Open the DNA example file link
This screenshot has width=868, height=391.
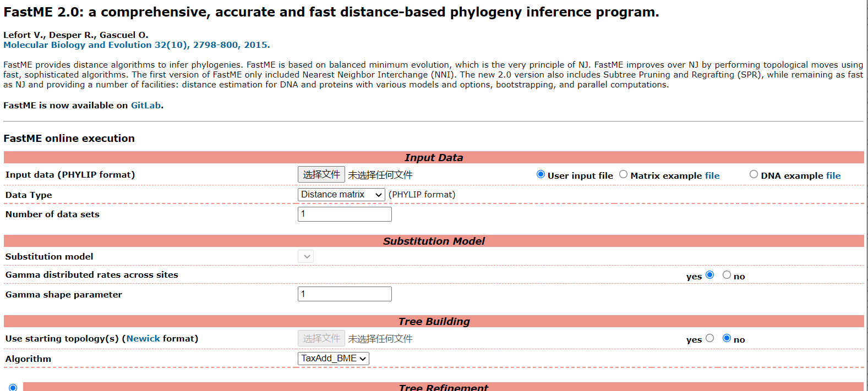[833, 176]
